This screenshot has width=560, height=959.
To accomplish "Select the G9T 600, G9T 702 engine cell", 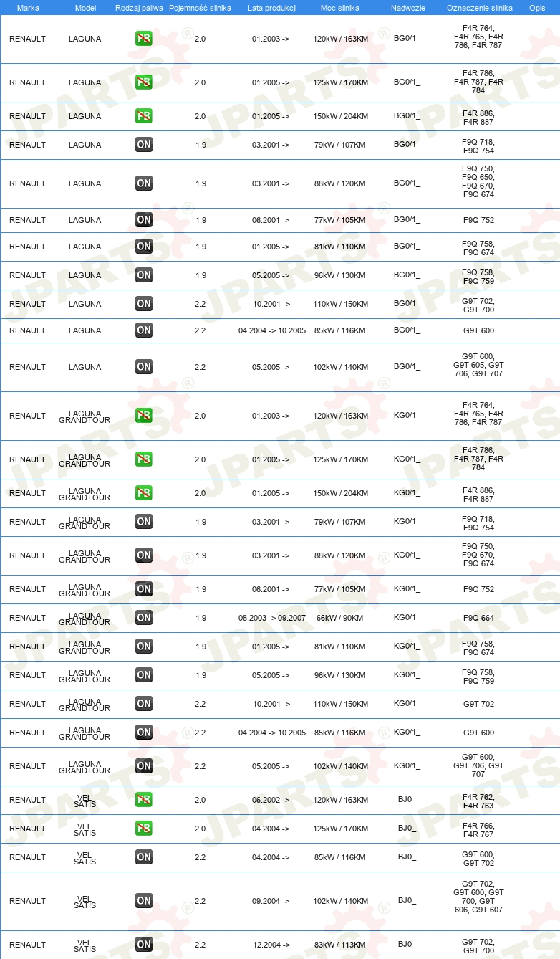I will tap(478, 857).
